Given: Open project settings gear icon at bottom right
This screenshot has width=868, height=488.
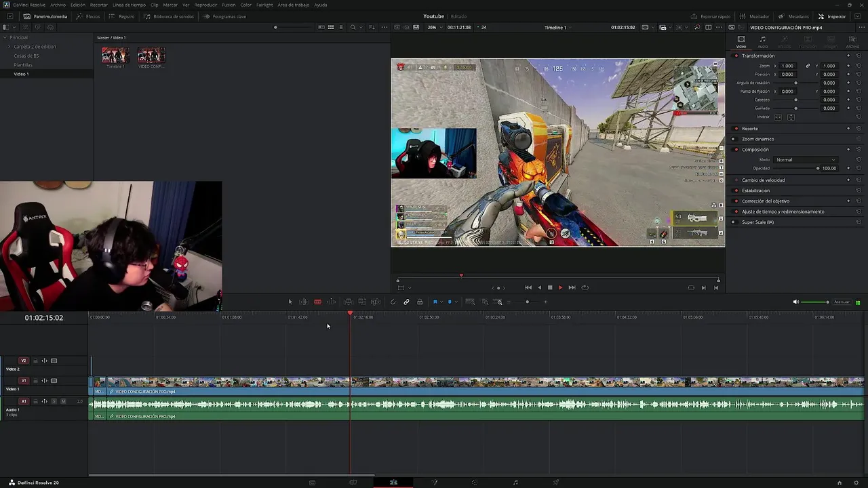Looking at the screenshot, I should [x=857, y=483].
